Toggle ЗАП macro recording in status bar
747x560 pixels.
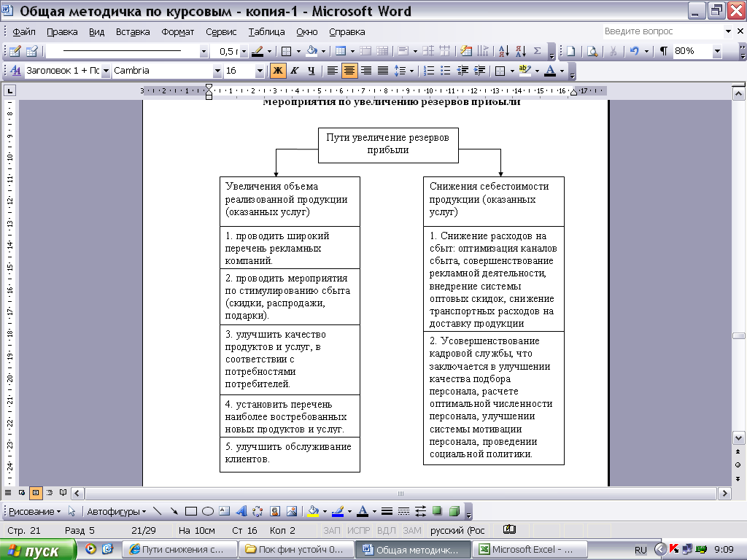point(332,531)
